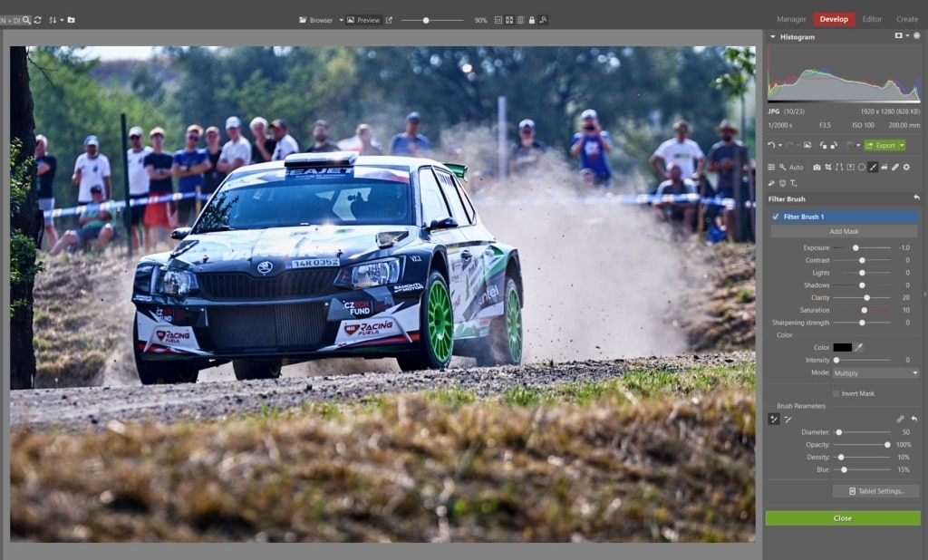Open the sort order dropdown arrow

[x=62, y=20]
